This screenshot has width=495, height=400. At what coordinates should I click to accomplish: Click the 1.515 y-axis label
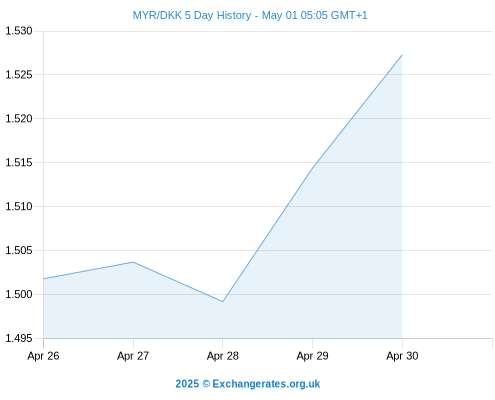(x=19, y=162)
